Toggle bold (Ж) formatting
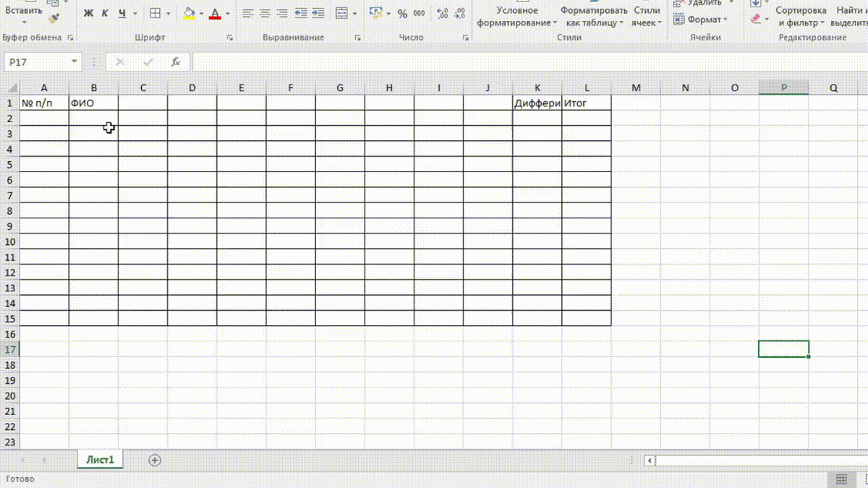 point(88,14)
